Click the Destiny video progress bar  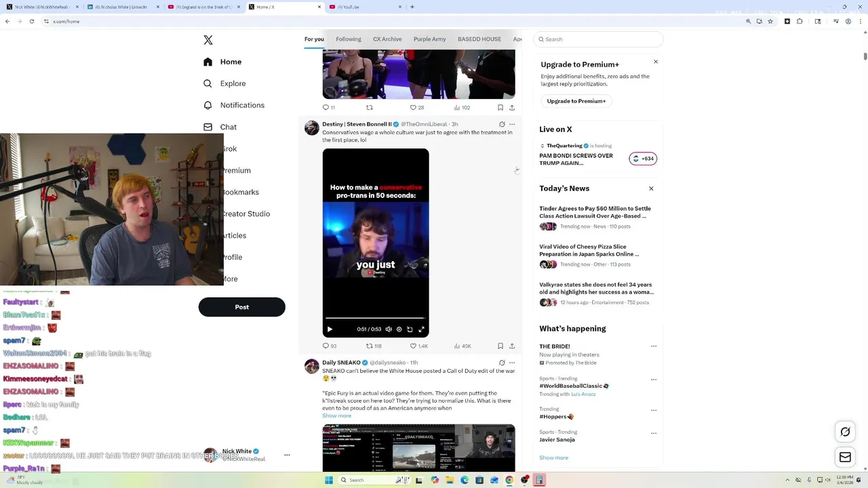click(x=375, y=318)
